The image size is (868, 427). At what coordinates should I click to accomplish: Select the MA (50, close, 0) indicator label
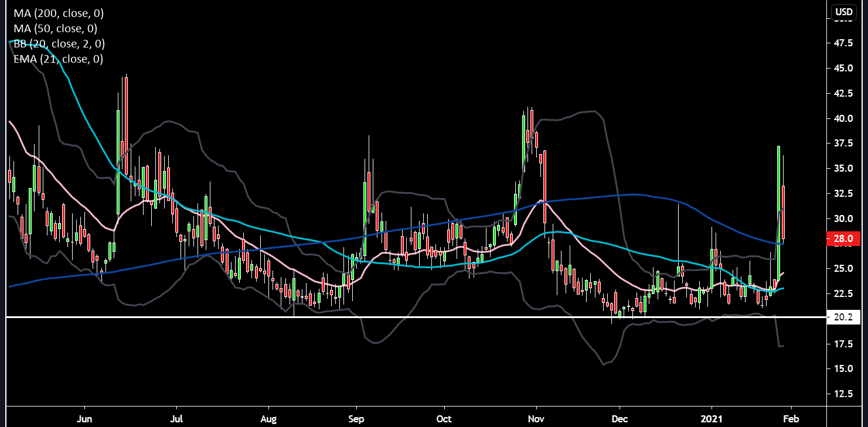click(x=55, y=28)
